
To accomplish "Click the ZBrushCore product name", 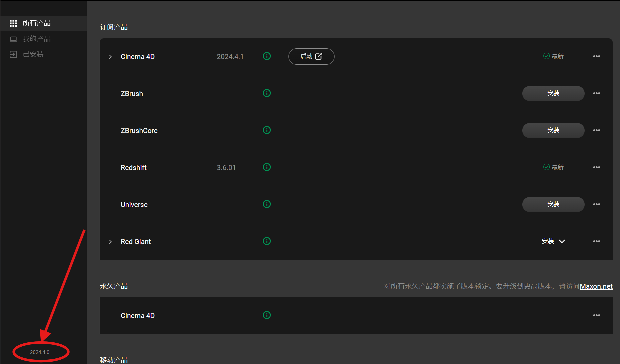I will pyautogui.click(x=139, y=131).
